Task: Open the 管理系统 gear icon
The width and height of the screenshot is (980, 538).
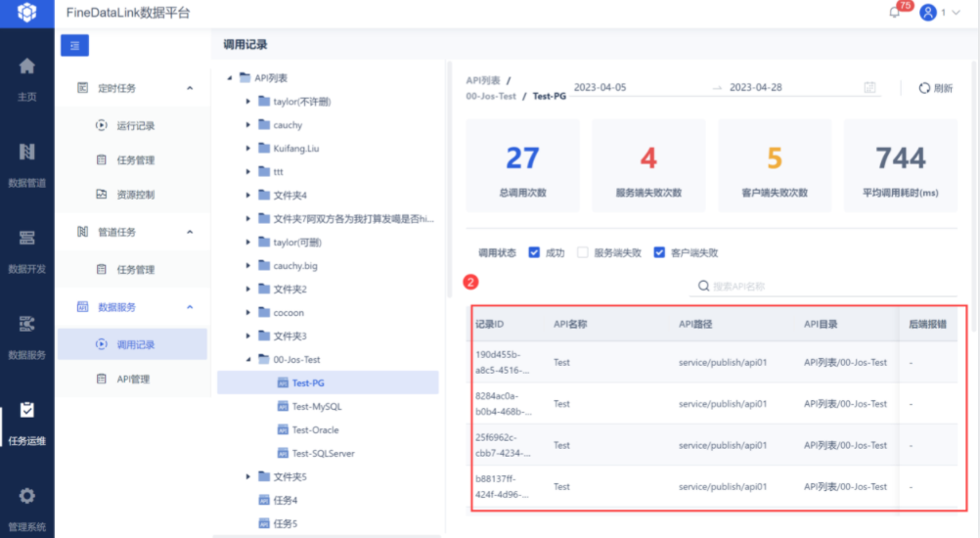Action: (x=26, y=496)
